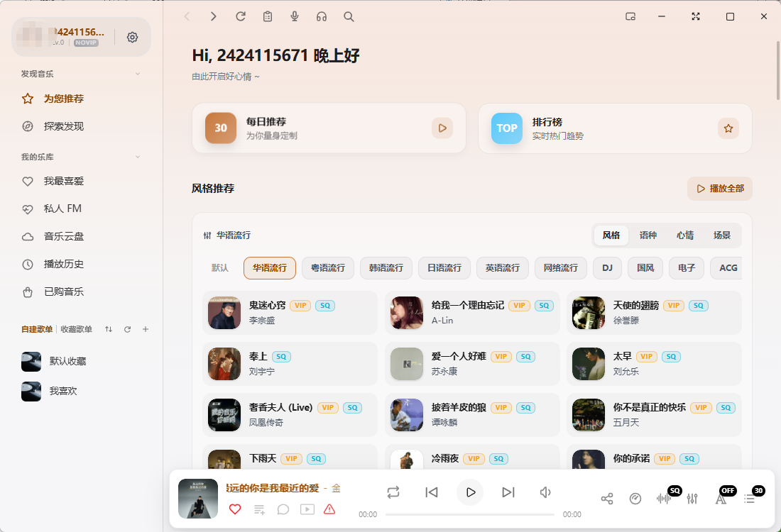Play song 太早 by 刘允乐
781x532 pixels.
[x=654, y=364]
